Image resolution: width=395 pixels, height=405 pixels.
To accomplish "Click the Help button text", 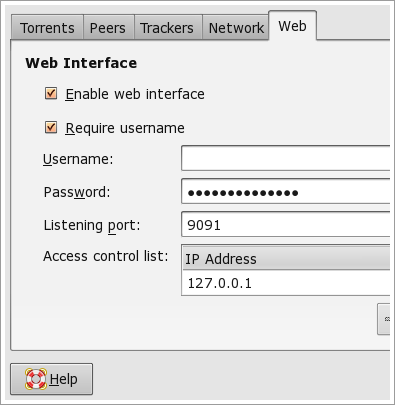I will (63, 379).
